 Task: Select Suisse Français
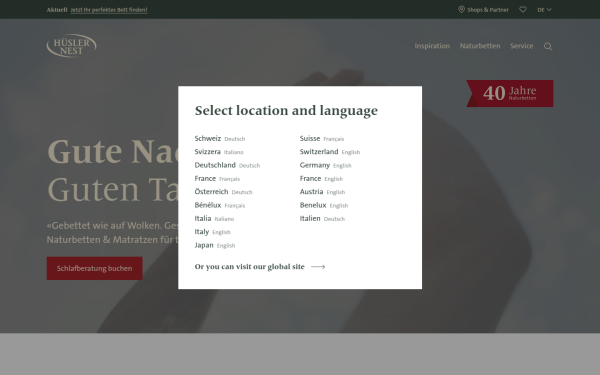pos(322,139)
